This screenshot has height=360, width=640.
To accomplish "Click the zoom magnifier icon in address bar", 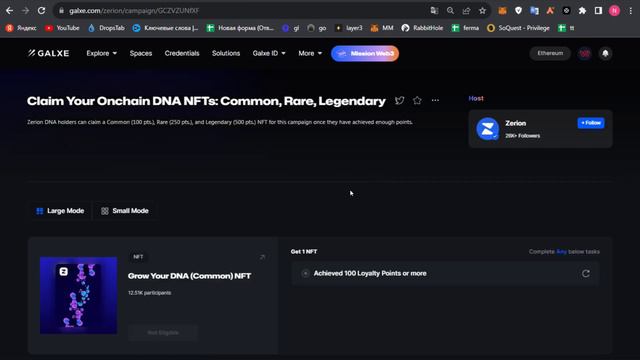I will coord(450,11).
